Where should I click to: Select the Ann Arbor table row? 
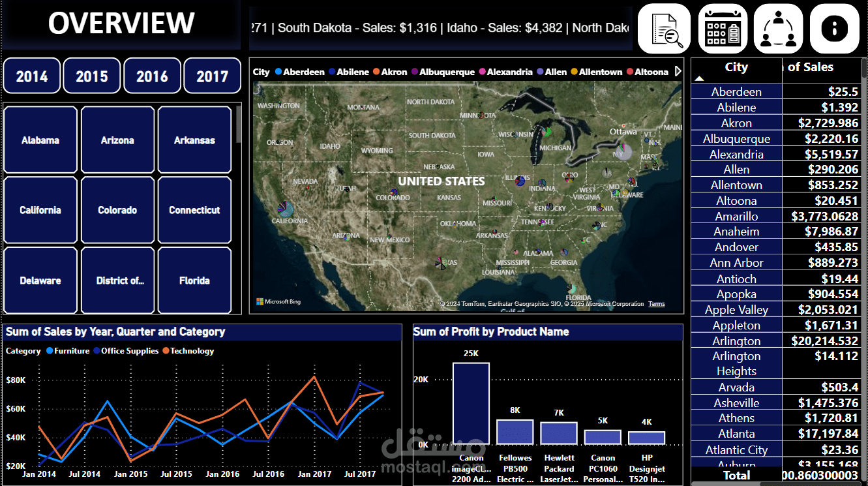(x=776, y=263)
